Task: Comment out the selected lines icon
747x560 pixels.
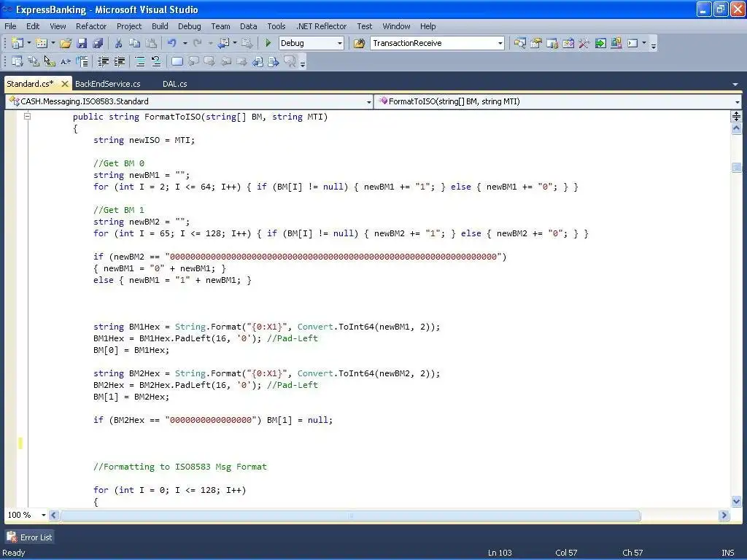Action: point(140,61)
